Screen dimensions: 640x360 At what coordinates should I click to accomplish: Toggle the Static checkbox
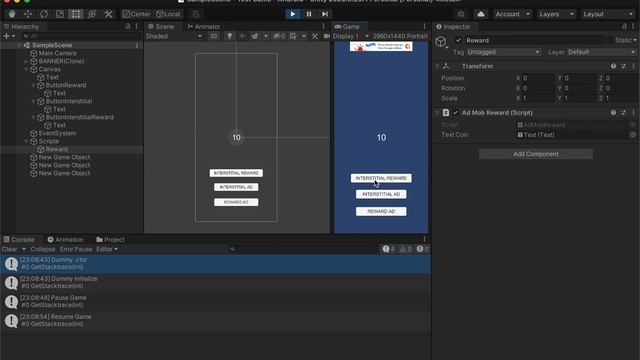(610, 40)
